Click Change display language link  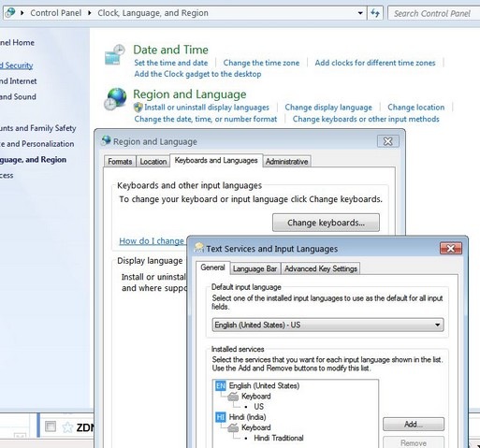pos(328,108)
